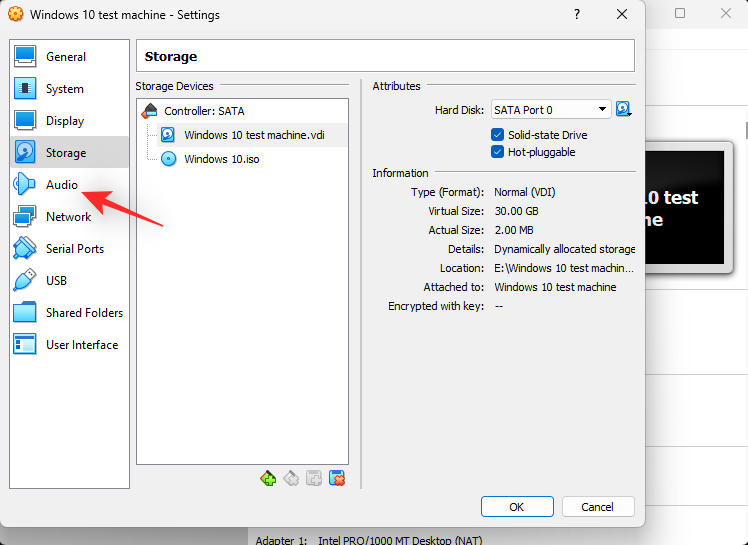Click the VirtualBox settings gear icon in title bar
Screen dimensions: 748x545
tap(16, 14)
